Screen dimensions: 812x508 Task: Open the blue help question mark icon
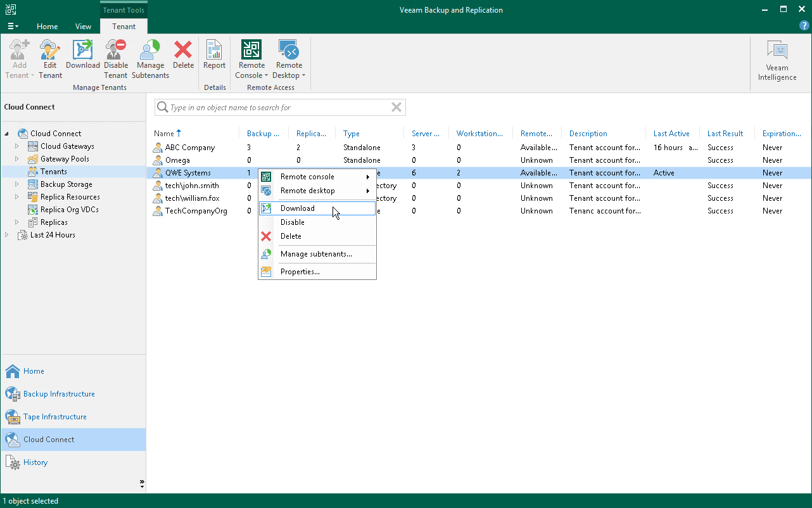(804, 26)
